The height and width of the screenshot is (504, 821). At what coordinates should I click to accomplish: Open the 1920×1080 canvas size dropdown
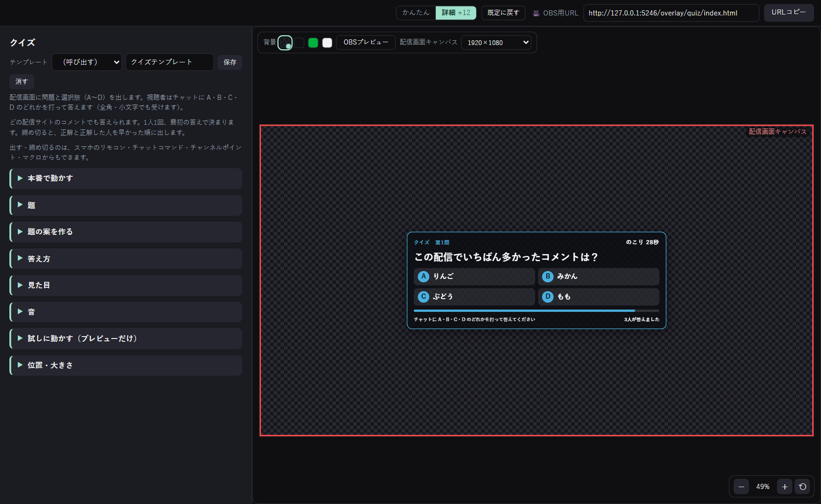[x=496, y=43]
